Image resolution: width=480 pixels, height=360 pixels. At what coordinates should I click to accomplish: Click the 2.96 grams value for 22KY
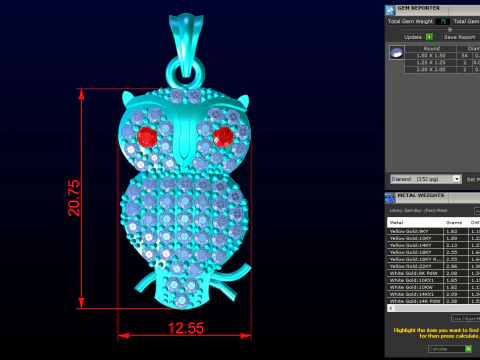pyautogui.click(x=452, y=266)
